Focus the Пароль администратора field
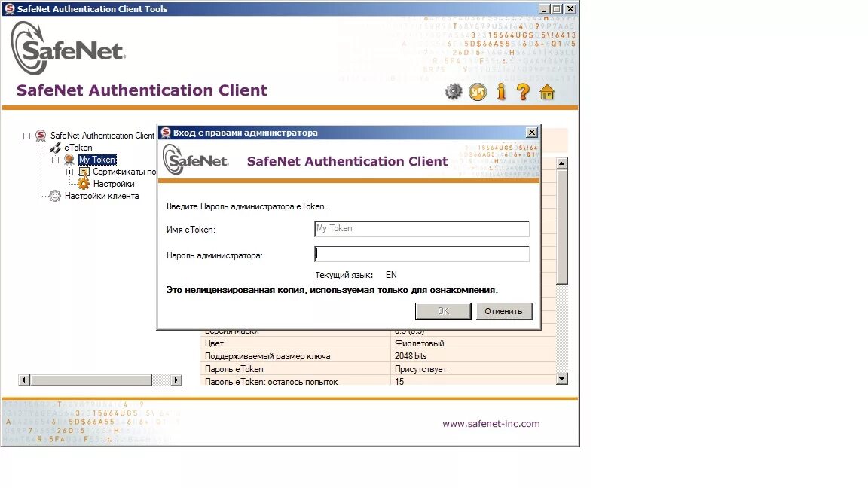868x488 pixels. tap(422, 254)
